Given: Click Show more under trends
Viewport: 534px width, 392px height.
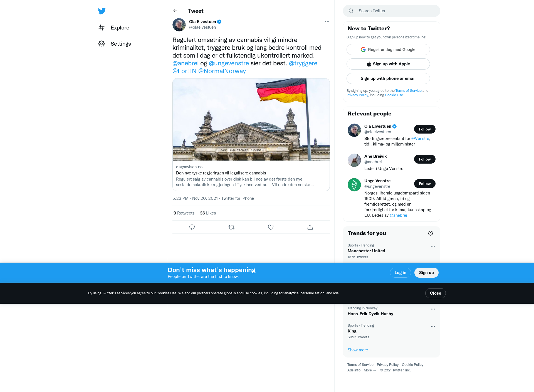Looking at the screenshot, I should (358, 350).
